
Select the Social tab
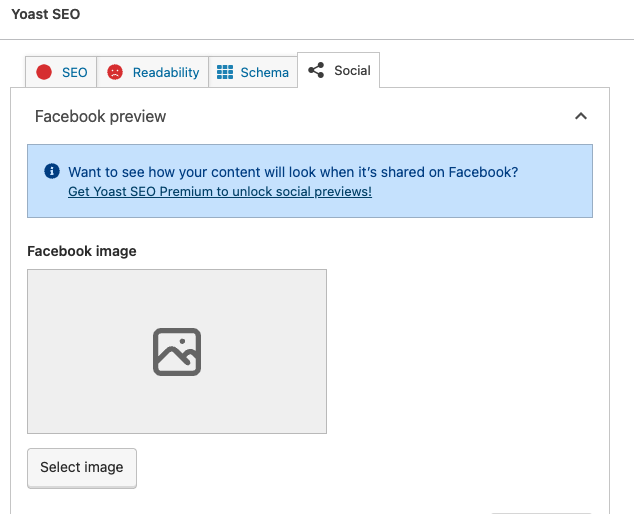pyautogui.click(x=338, y=70)
